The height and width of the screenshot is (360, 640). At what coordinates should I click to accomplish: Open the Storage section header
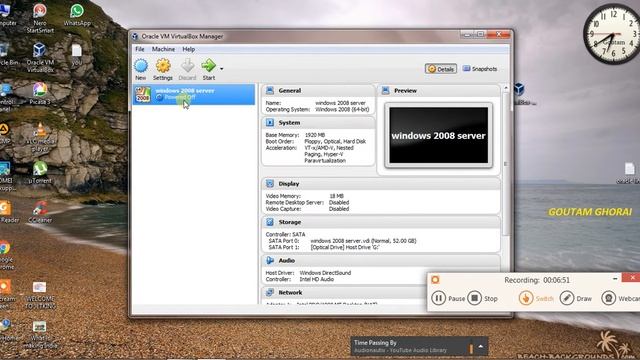tap(380, 222)
